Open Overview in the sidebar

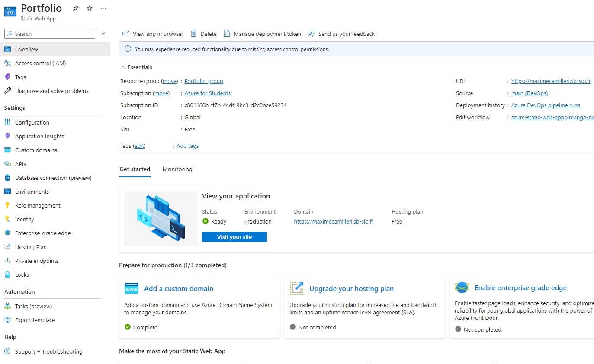[55, 49]
